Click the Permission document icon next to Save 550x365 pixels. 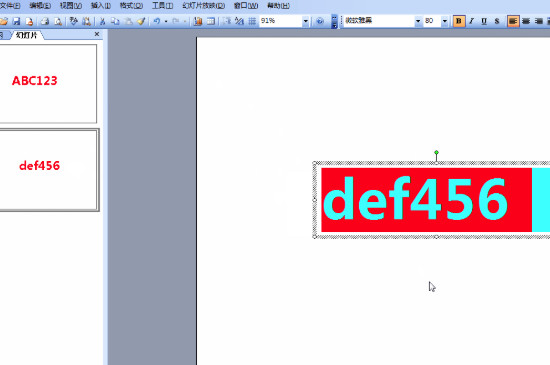(29, 21)
